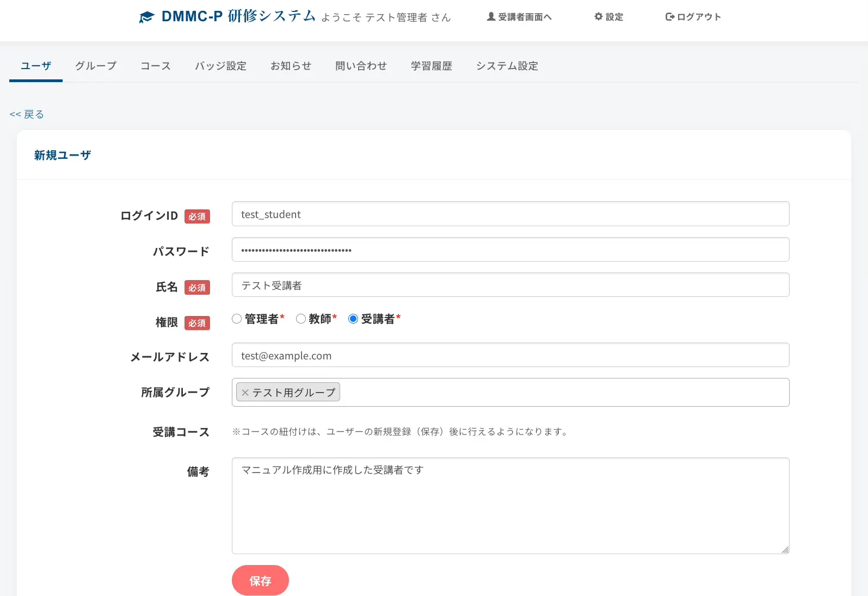Open the システム設定 tab
The height and width of the screenshot is (596, 868).
(x=507, y=66)
